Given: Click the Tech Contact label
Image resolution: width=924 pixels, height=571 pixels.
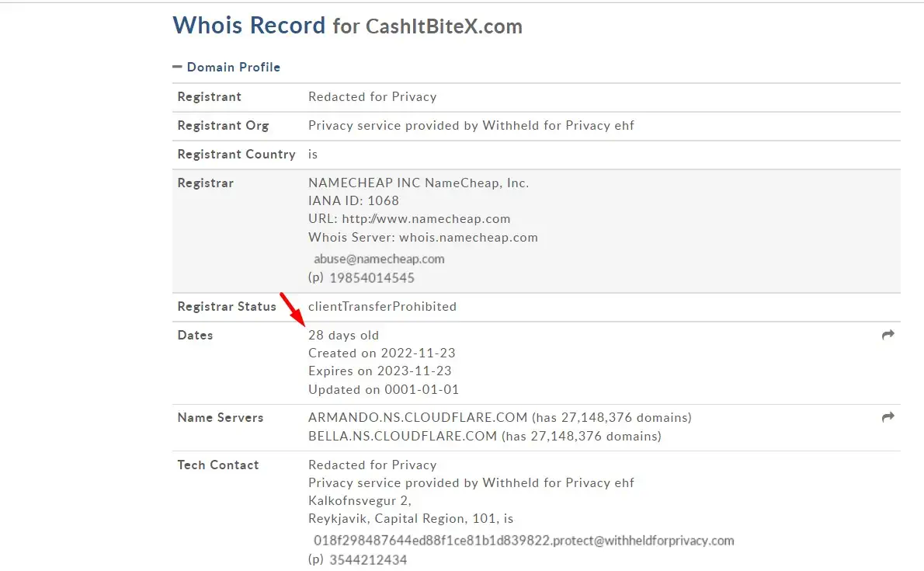Looking at the screenshot, I should click(x=218, y=465).
